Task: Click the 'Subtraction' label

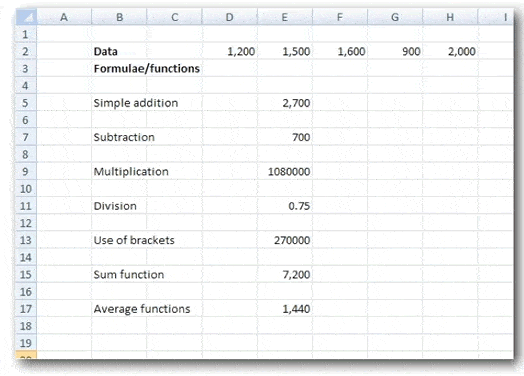Action: point(124,137)
